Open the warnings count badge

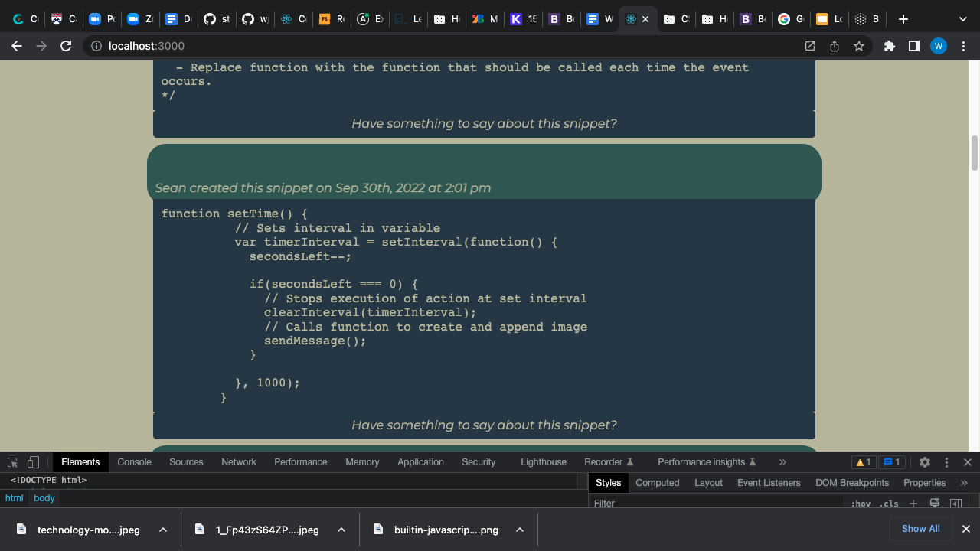[x=864, y=462]
